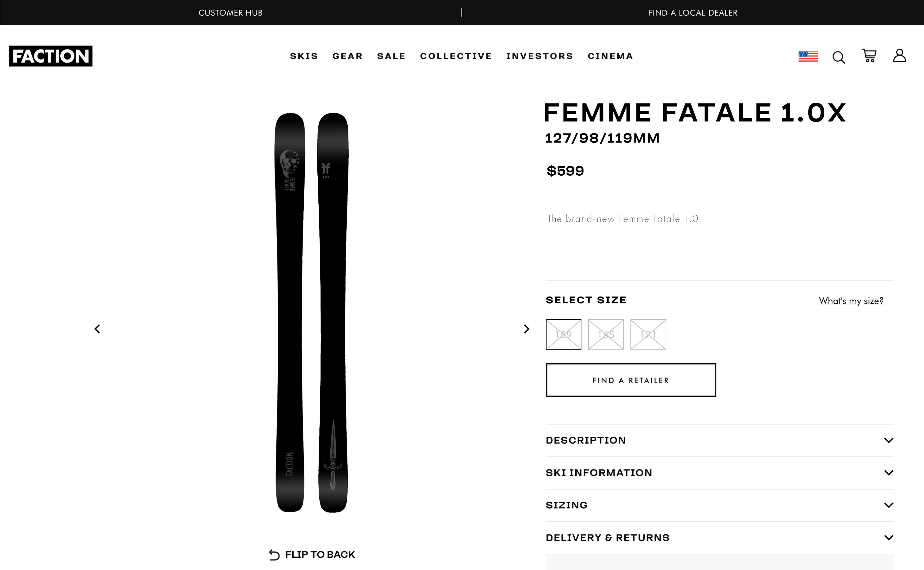The image size is (924, 570).
Task: Open the What's my size? link
Action: pyautogui.click(x=851, y=301)
